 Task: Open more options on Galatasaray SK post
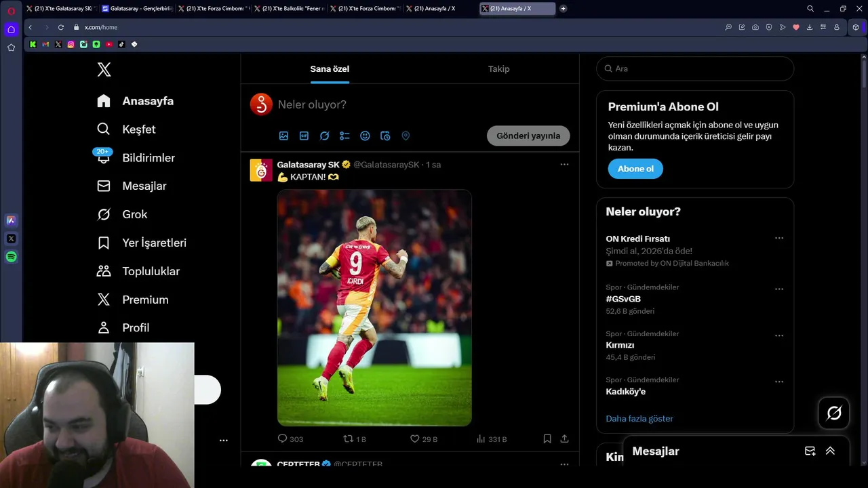point(564,164)
